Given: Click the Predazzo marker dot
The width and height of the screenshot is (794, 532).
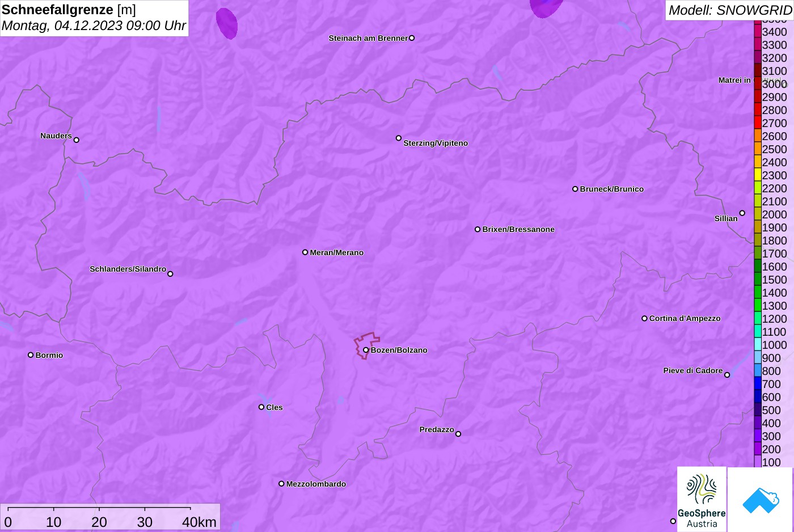Looking at the screenshot, I should (458, 434).
